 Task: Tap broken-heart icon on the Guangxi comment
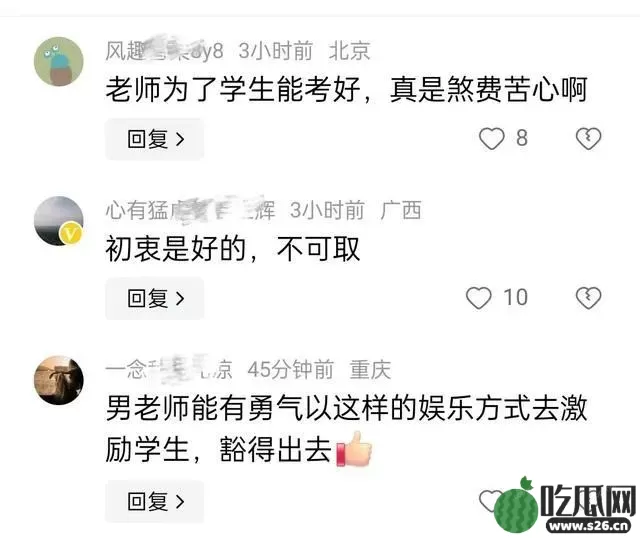[588, 298]
